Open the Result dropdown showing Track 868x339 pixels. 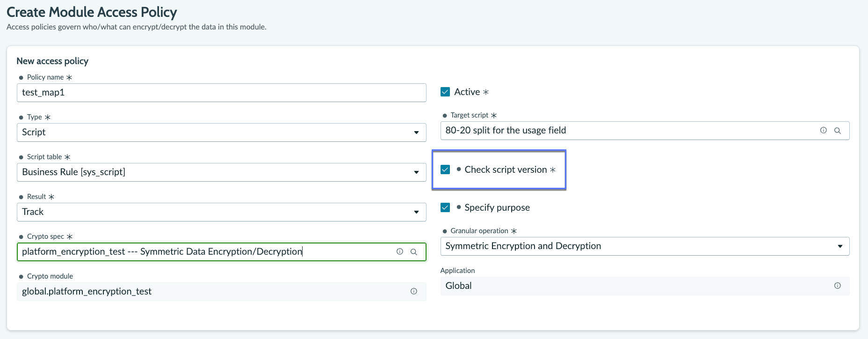[221, 212]
